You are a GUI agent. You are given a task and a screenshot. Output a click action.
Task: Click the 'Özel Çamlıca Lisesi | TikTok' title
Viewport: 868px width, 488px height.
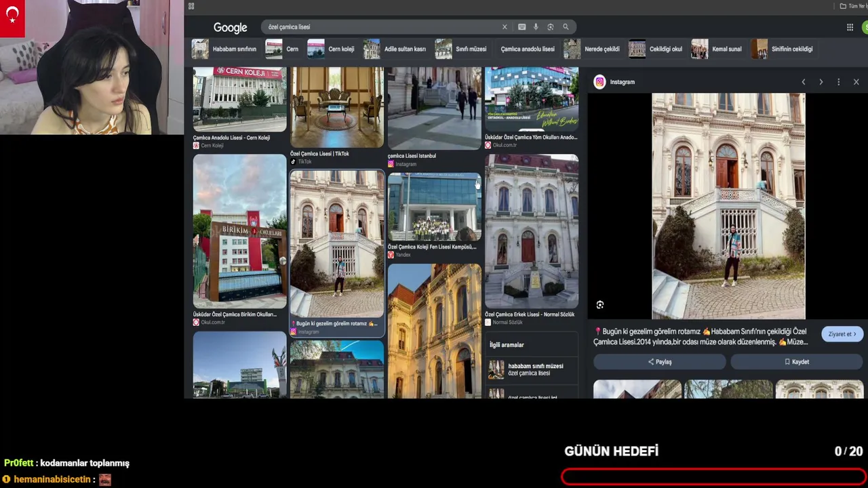319,154
